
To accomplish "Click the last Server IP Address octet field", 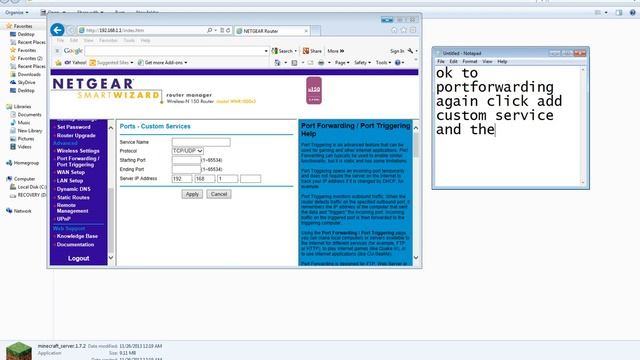I will [x=251, y=179].
